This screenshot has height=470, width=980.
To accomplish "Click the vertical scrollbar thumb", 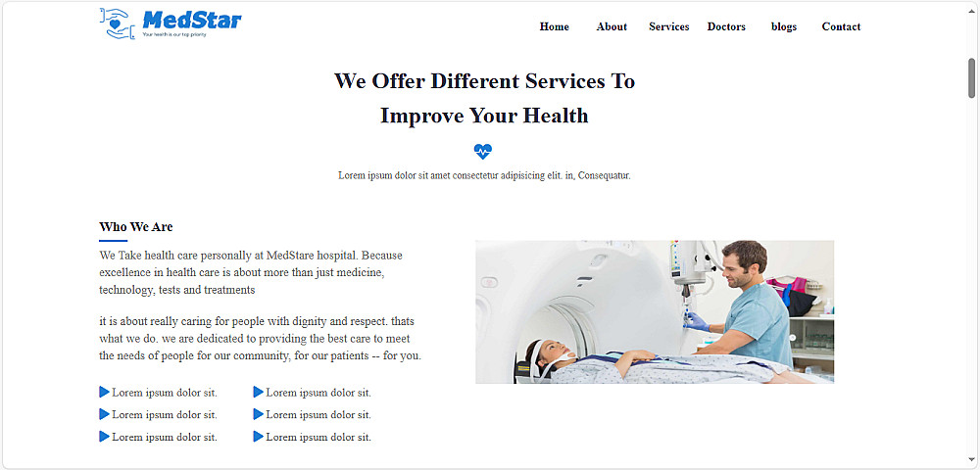I will [972, 78].
